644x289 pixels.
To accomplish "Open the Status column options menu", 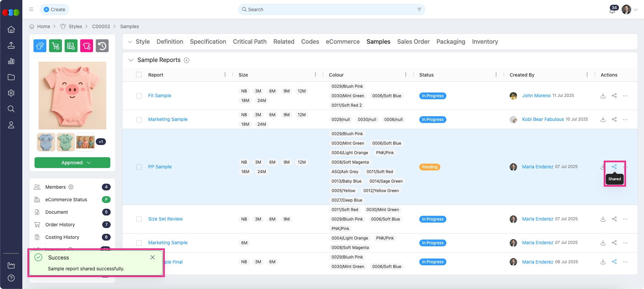I will tap(496, 75).
